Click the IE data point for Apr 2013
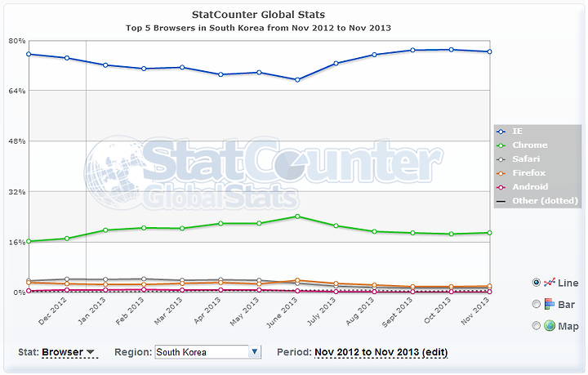 [x=220, y=74]
